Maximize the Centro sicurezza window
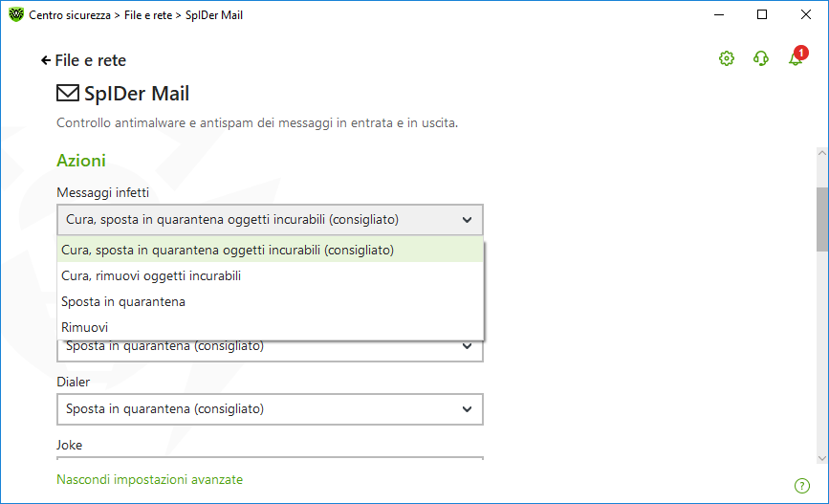The image size is (829, 504). tap(762, 15)
